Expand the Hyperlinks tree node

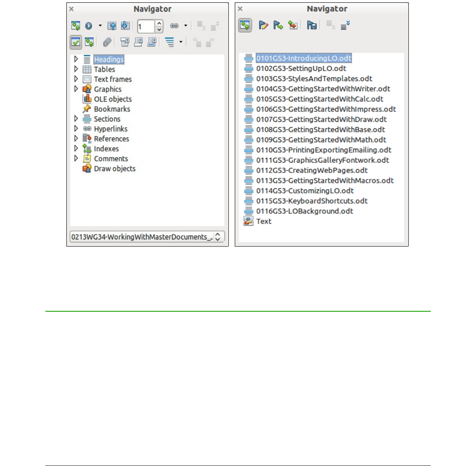click(76, 129)
